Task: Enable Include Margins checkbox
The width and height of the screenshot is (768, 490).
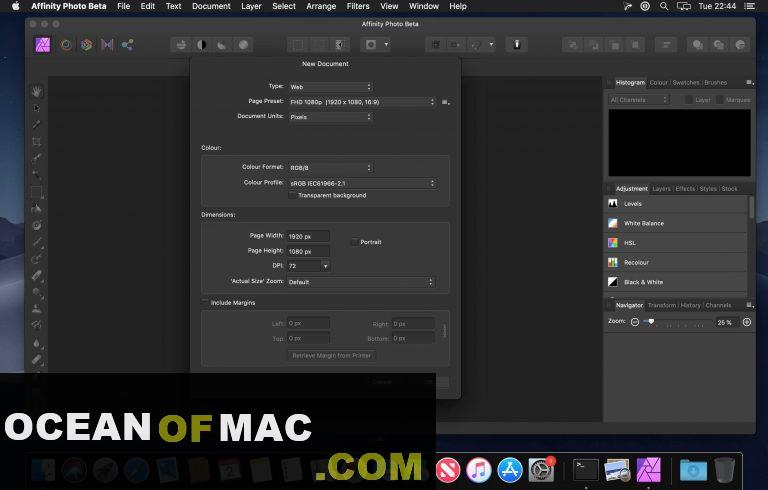Action: (205, 303)
